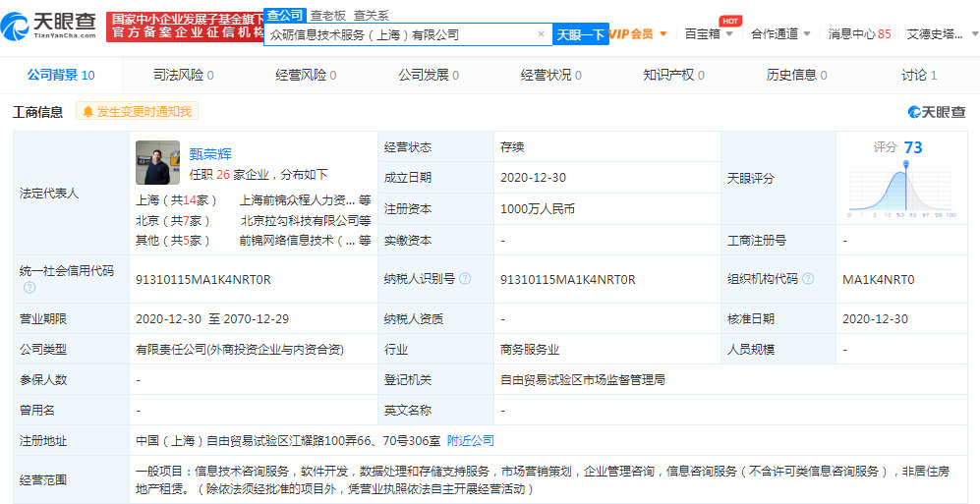
Task: Open 北京拉勾科技有限公司 company link
Action: pos(300,220)
